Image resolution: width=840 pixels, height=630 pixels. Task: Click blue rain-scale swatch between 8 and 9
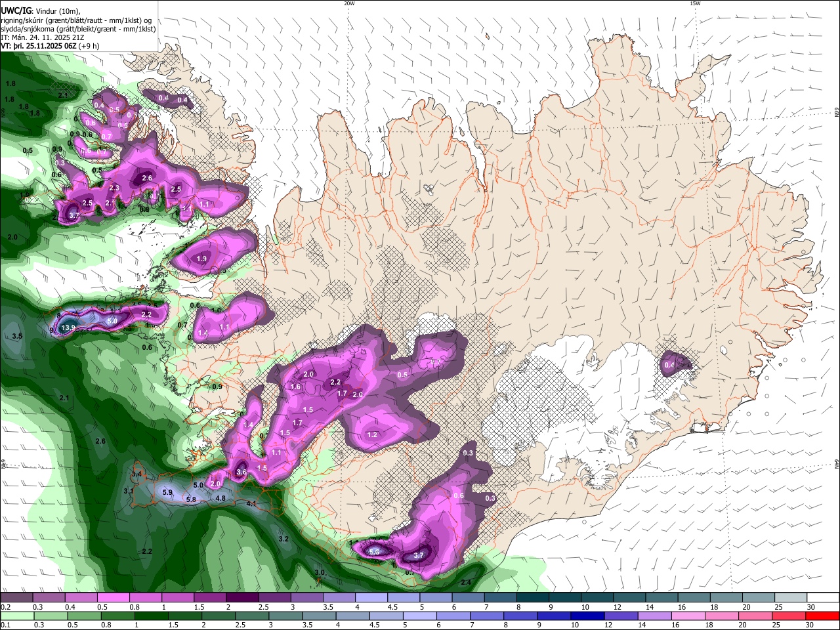pyautogui.click(x=519, y=616)
